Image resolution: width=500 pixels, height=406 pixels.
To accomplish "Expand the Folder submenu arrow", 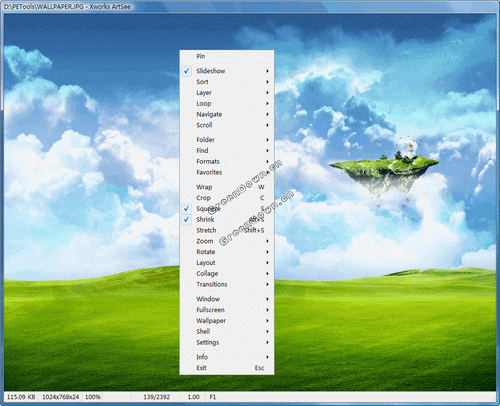I will coord(267,140).
